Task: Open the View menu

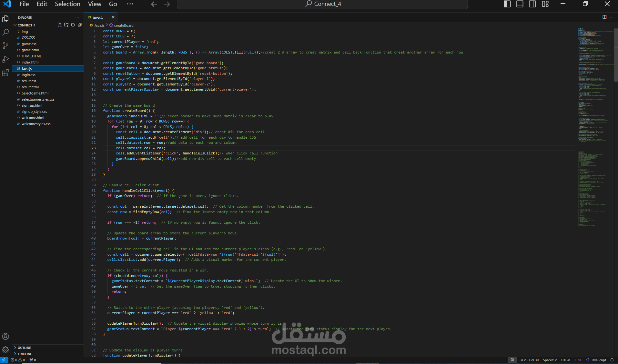Action: 95,4
